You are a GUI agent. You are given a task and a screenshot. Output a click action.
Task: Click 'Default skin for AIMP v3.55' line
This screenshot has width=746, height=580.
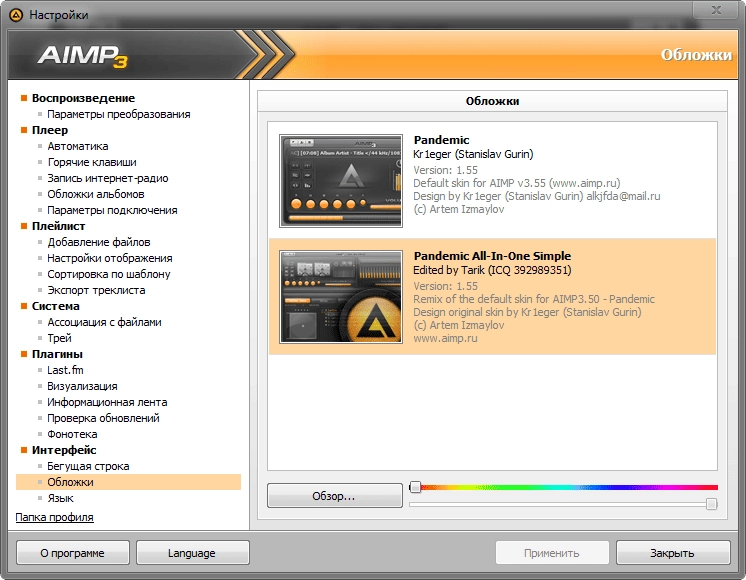[x=517, y=183]
